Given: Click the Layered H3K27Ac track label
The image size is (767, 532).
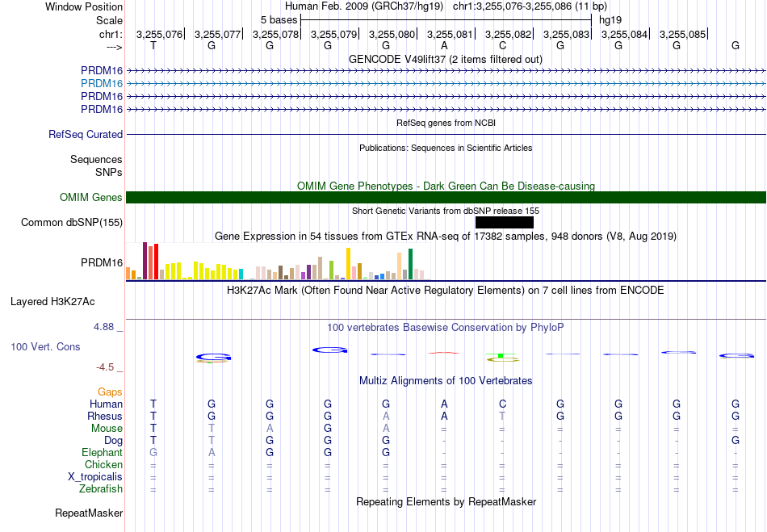Looking at the screenshot, I should (52, 302).
